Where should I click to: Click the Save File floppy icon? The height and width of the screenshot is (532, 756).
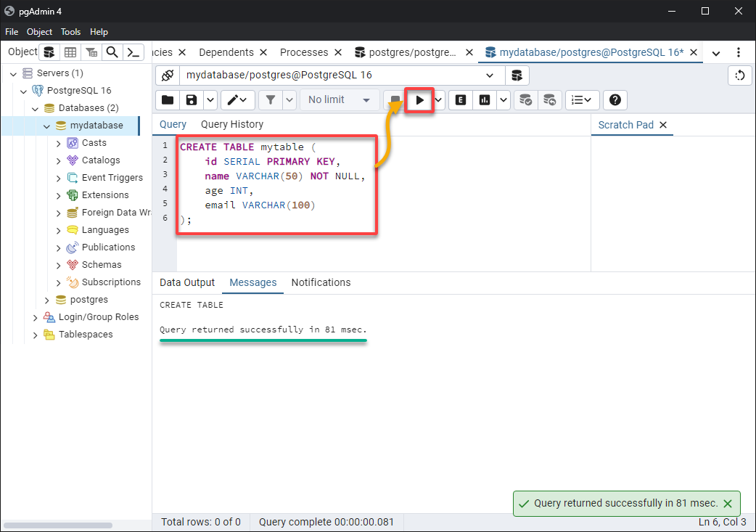point(192,100)
